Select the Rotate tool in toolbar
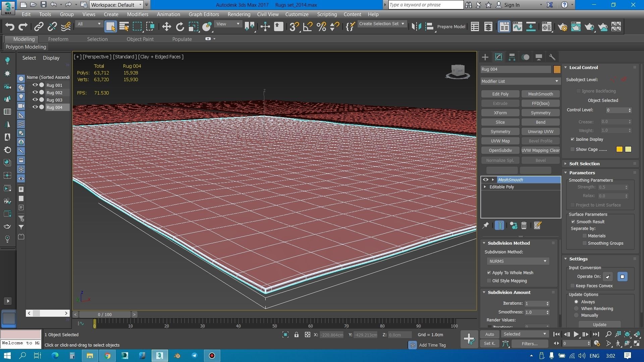The height and width of the screenshot is (362, 644). (180, 27)
